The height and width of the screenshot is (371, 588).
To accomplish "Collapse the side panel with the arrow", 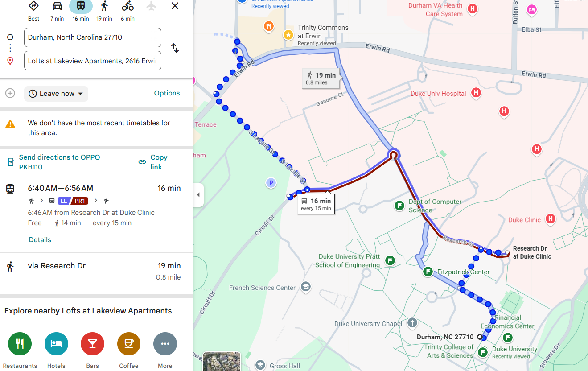I will pos(198,195).
